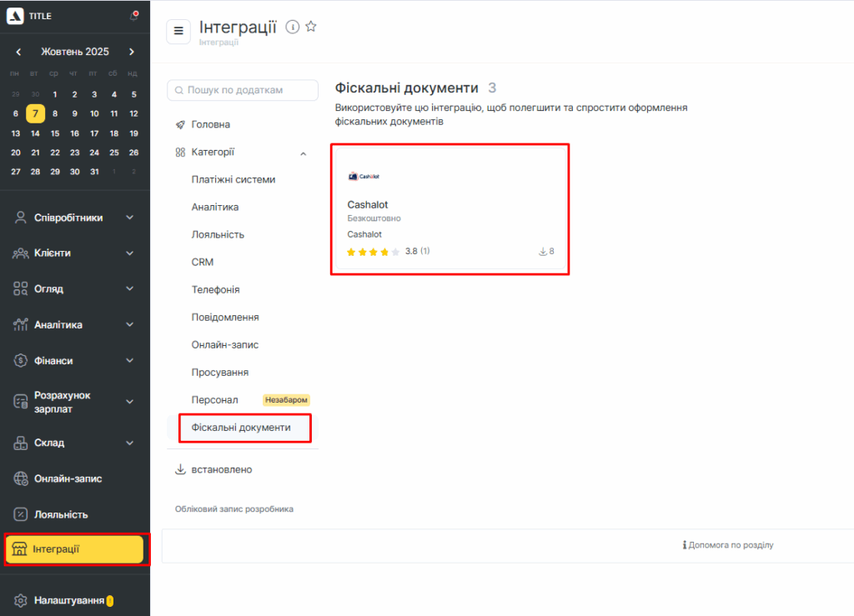Viewport: 854px width, 616px height.
Task: Open the notifications bell icon
Action: click(x=133, y=16)
